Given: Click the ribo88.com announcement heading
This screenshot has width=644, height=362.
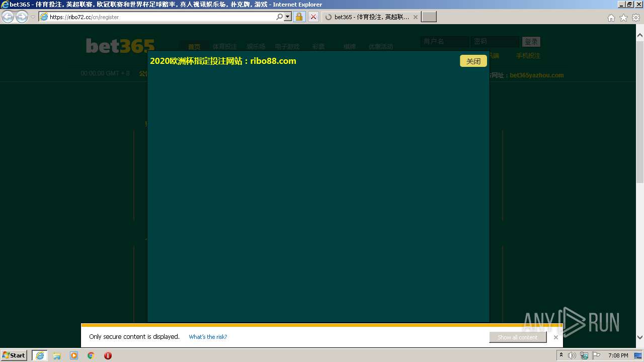Looking at the screenshot, I should pos(223,61).
